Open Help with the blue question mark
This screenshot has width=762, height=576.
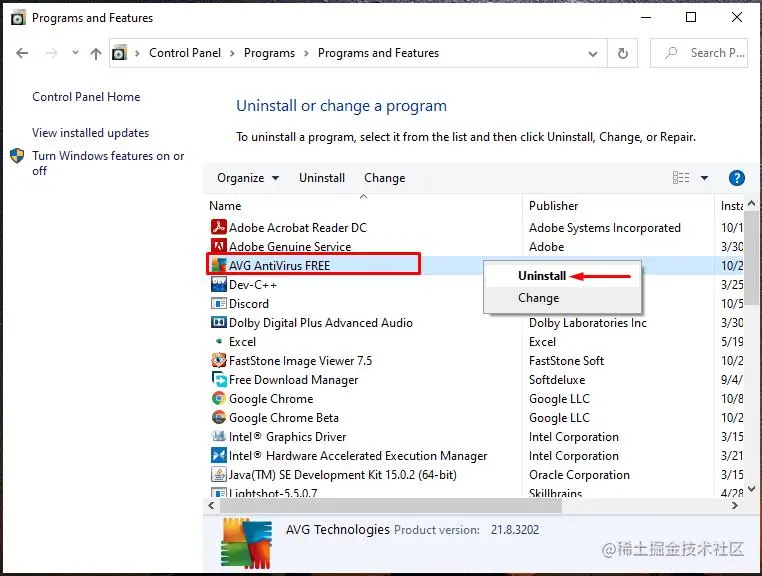pyautogui.click(x=737, y=178)
